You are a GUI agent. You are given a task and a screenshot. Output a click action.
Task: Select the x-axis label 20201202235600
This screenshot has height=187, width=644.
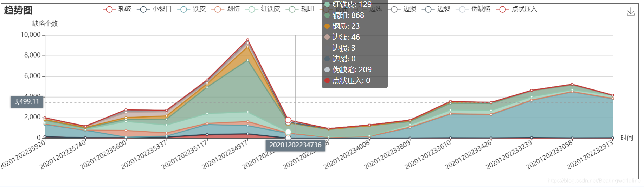pos(103,155)
